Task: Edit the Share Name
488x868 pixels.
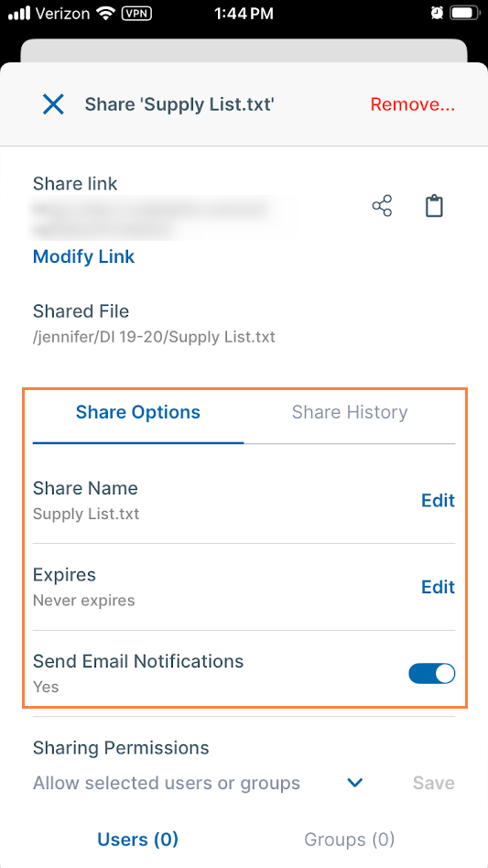Action: pos(439,500)
